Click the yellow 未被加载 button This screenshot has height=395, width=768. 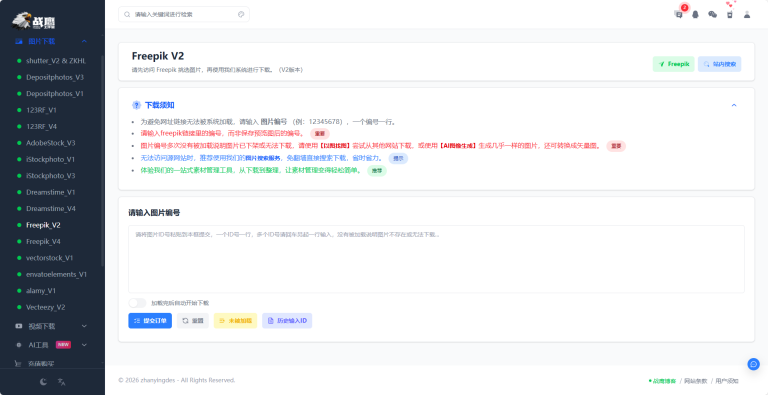235,321
